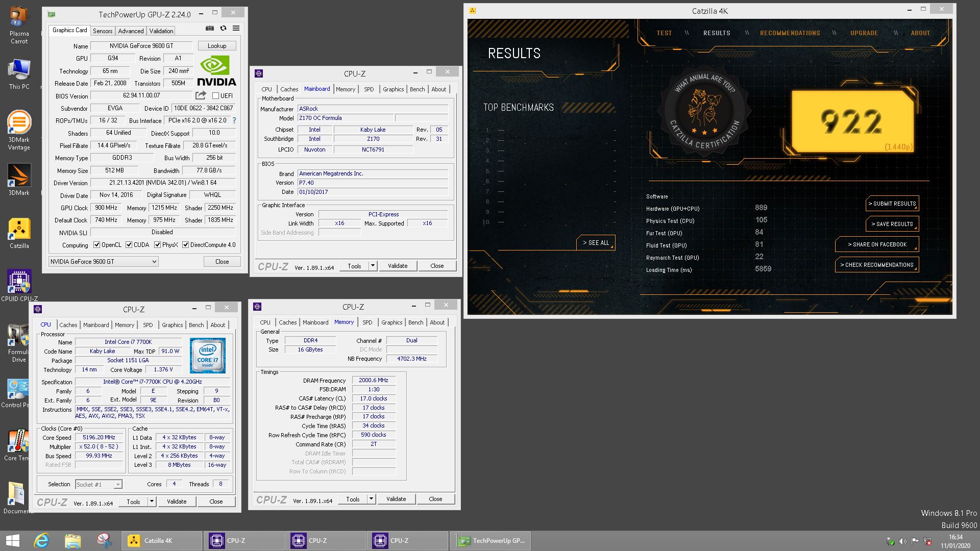
Task: Open the GPU-Z hamburger menu icon
Action: 236,29
